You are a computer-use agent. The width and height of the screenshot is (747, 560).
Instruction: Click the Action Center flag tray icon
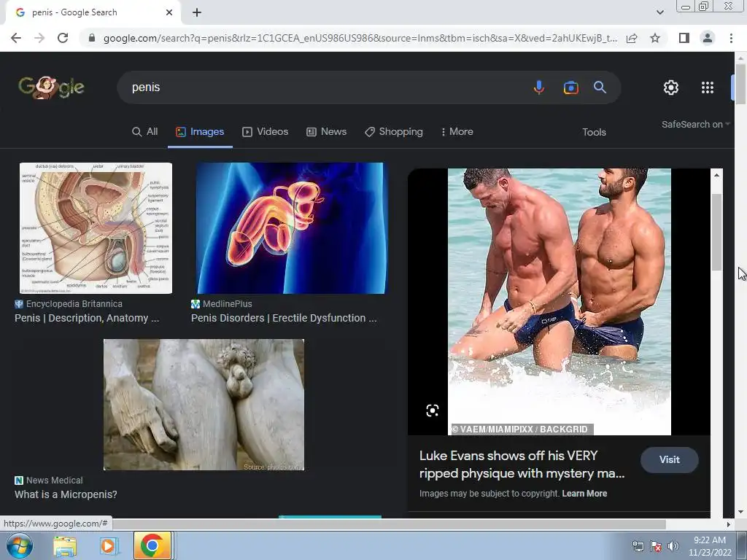pos(656,546)
